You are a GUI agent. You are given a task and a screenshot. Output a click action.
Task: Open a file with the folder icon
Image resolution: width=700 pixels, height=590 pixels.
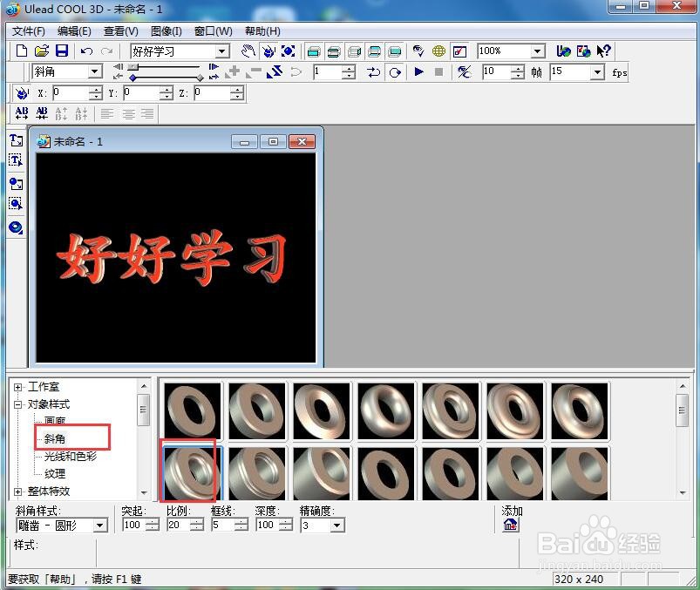(x=42, y=51)
